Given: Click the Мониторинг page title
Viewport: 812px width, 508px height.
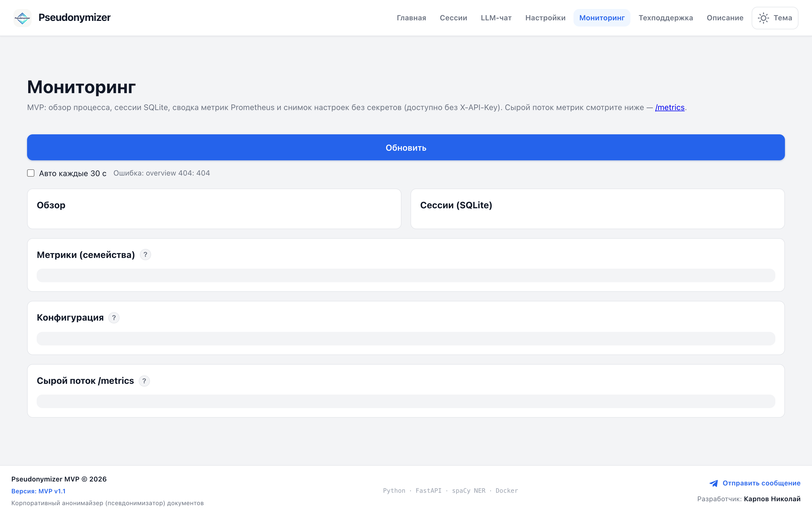Looking at the screenshot, I should pyautogui.click(x=81, y=87).
